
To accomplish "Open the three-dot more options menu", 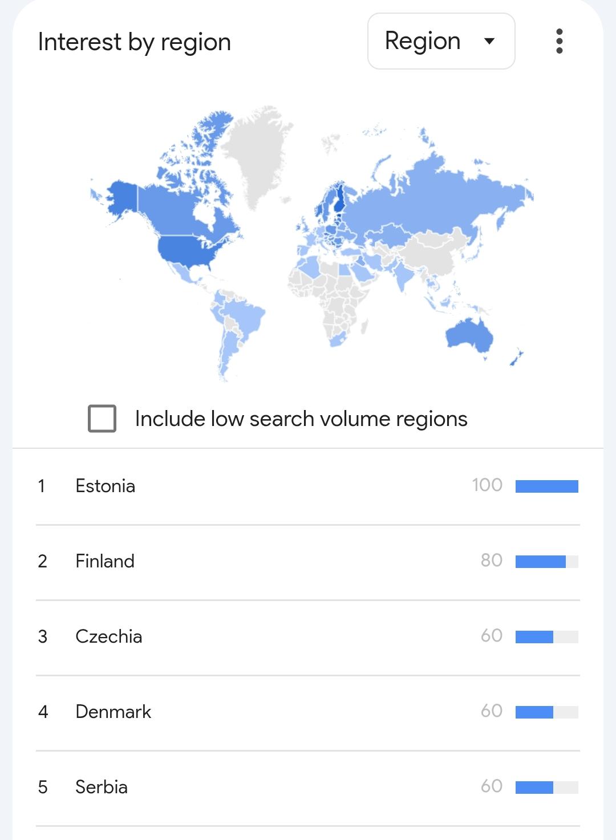I will (x=559, y=41).
